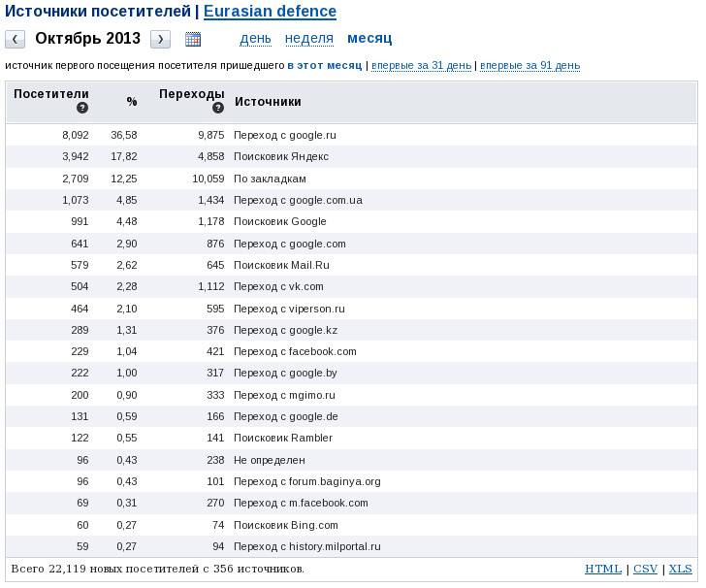Click transitions value 9,875
706x588 pixels.
210,135
